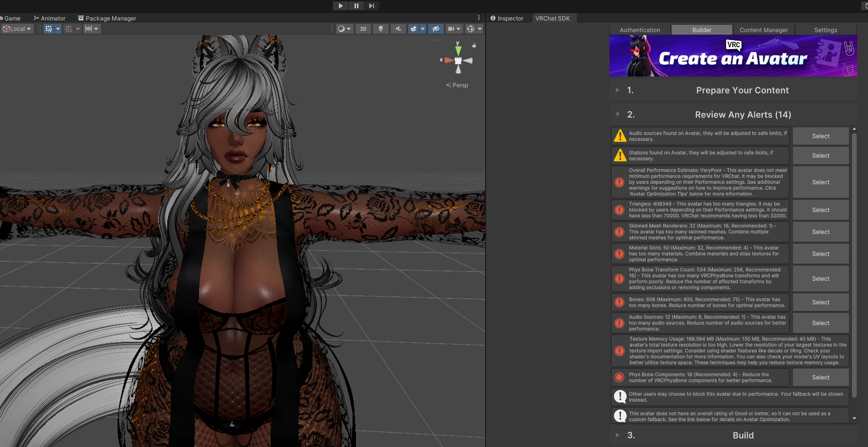Toggle the scene gizmo rotation lock
This screenshot has width=868, height=447.
474,46
